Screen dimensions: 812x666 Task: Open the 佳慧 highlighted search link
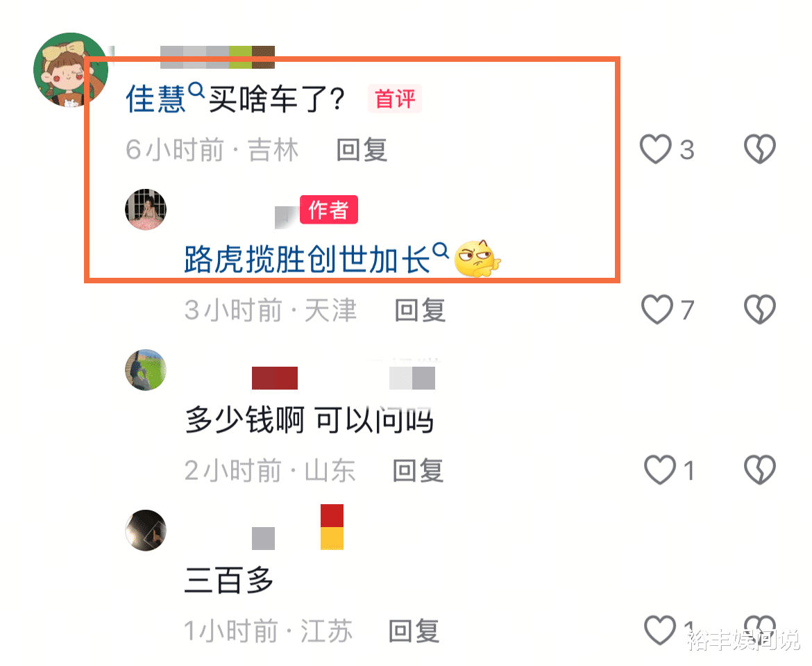tap(155, 99)
